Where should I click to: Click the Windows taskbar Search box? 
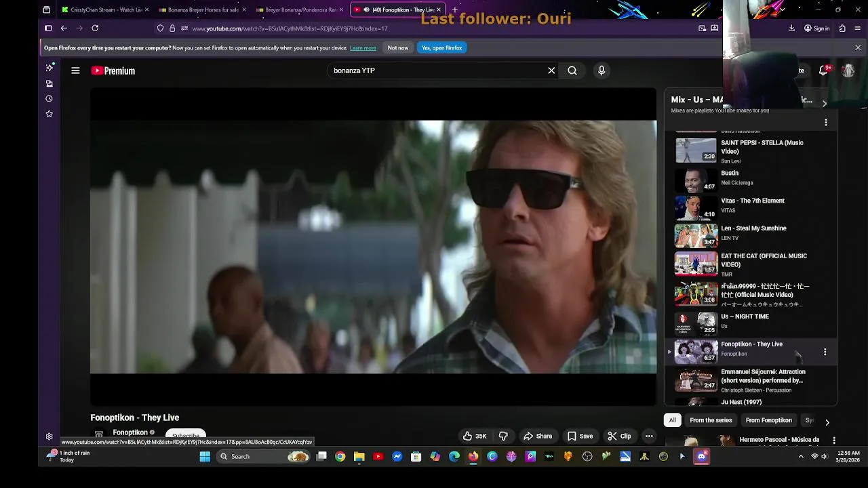(264, 457)
